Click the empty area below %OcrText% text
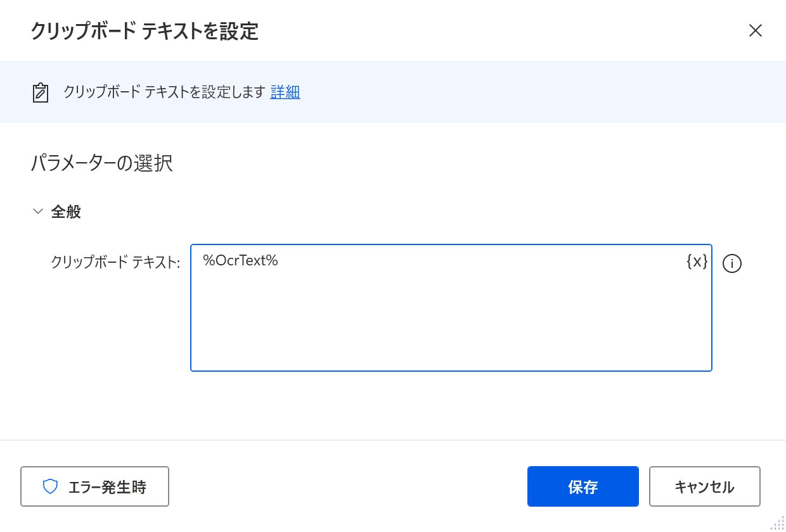The height and width of the screenshot is (532, 786). [x=444, y=323]
